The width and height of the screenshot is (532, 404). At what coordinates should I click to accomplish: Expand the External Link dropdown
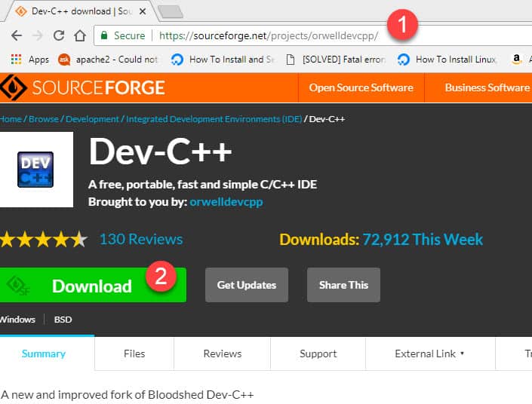coord(429,353)
